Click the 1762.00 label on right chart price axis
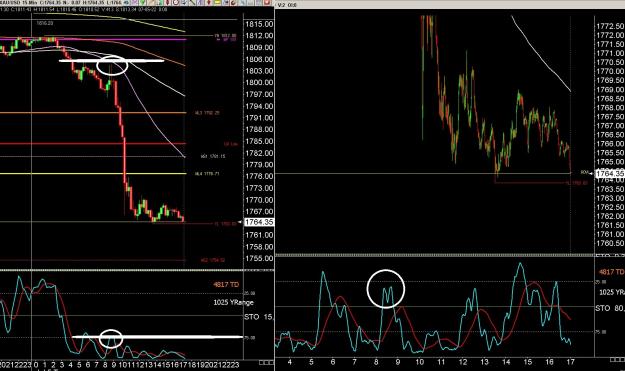Viewport: 625px width, 371px height. (x=610, y=216)
